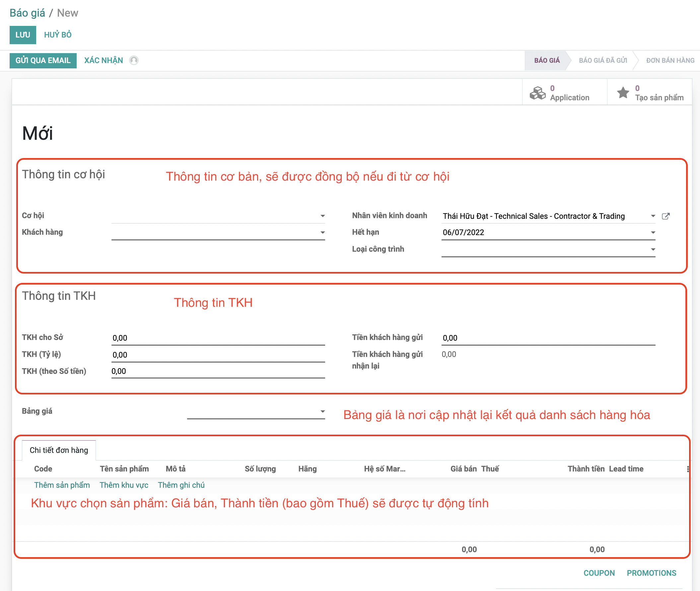Open the Báo giá breadcrumb link
700x591 pixels.
click(x=27, y=13)
